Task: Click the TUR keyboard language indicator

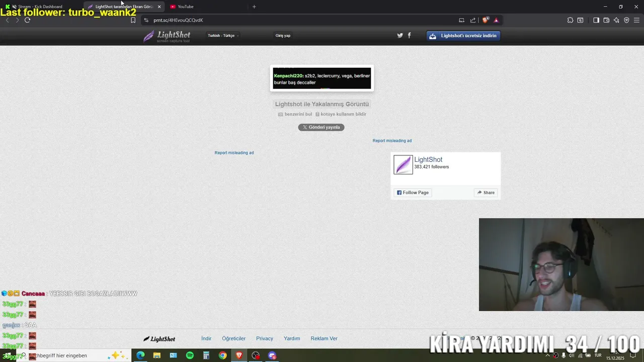Action: click(598, 355)
